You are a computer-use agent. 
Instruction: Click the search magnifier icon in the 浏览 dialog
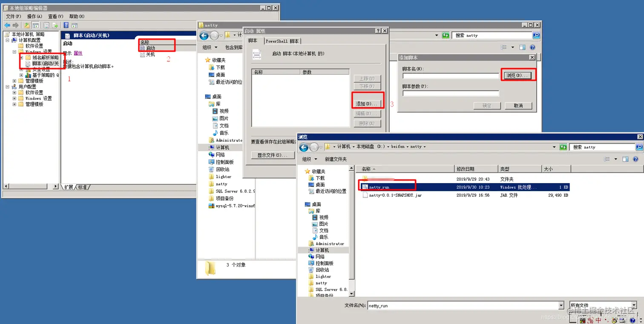pos(639,147)
